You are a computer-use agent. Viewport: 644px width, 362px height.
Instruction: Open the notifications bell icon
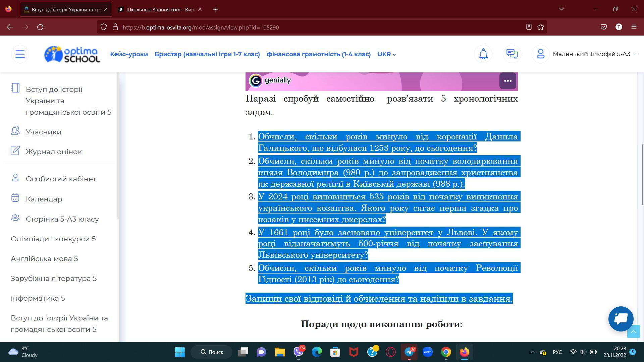483,54
